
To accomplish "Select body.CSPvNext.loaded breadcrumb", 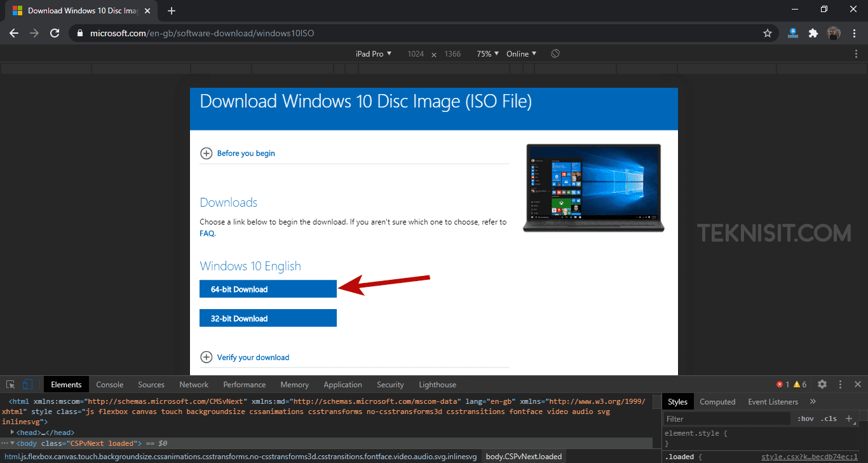I will pyautogui.click(x=524, y=457).
